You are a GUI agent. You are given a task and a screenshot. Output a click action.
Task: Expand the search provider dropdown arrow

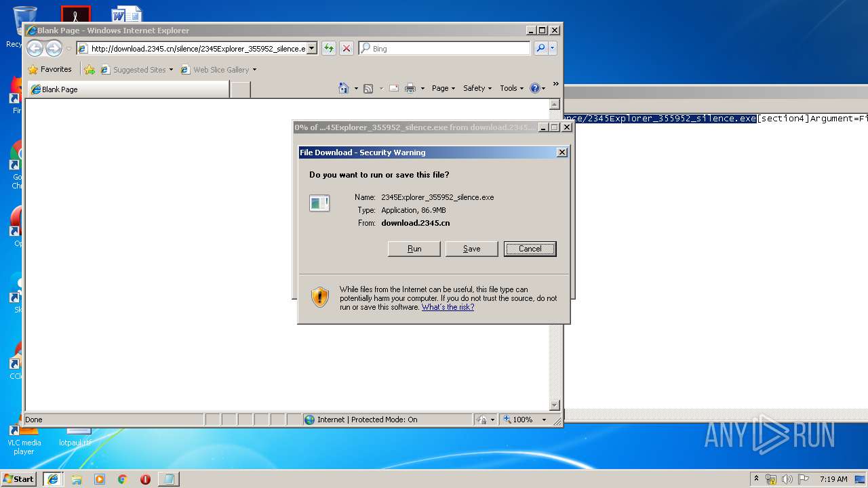[553, 48]
